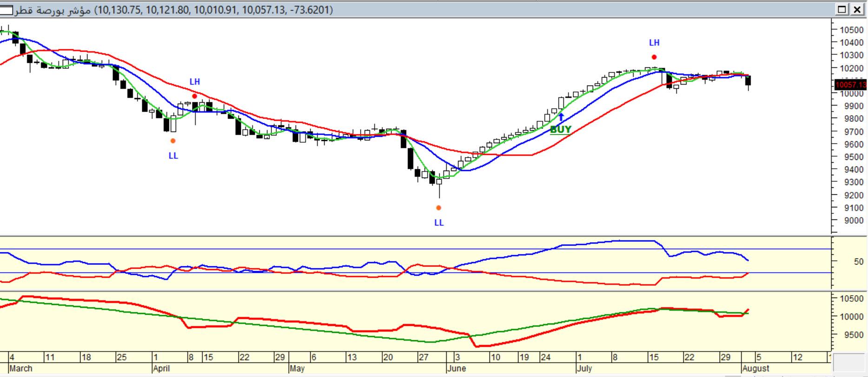Click the March label on date axis
The height and width of the screenshot is (377, 868).
pyautogui.click(x=21, y=369)
